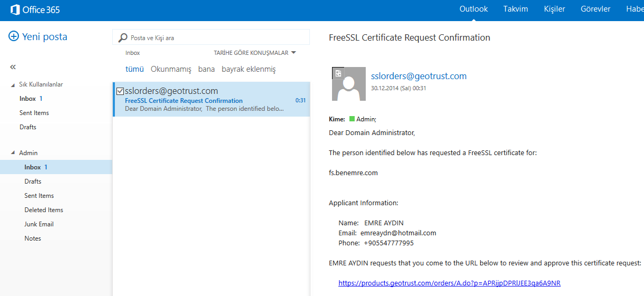644x296 pixels.
Task: Click the search magnifier icon
Action: coord(123,37)
